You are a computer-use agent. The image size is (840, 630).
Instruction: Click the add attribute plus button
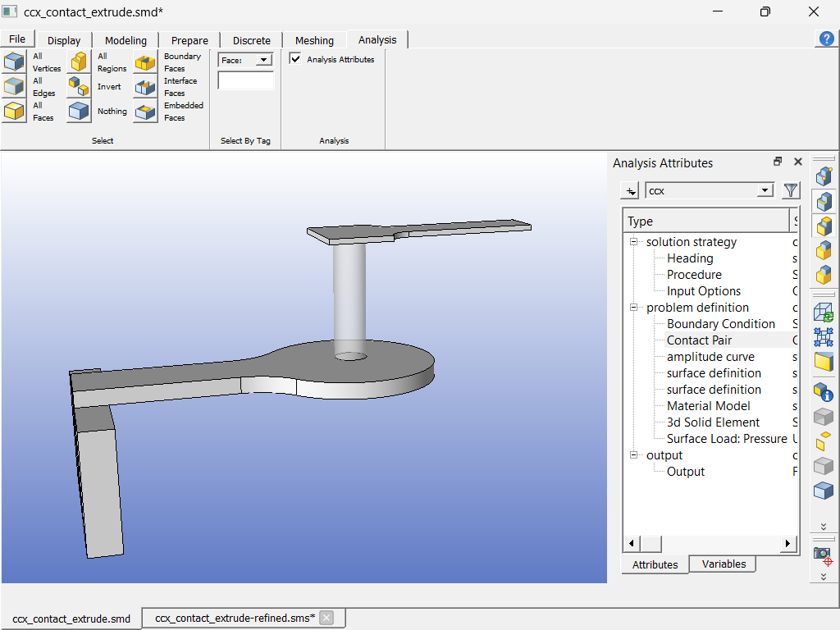pos(631,190)
